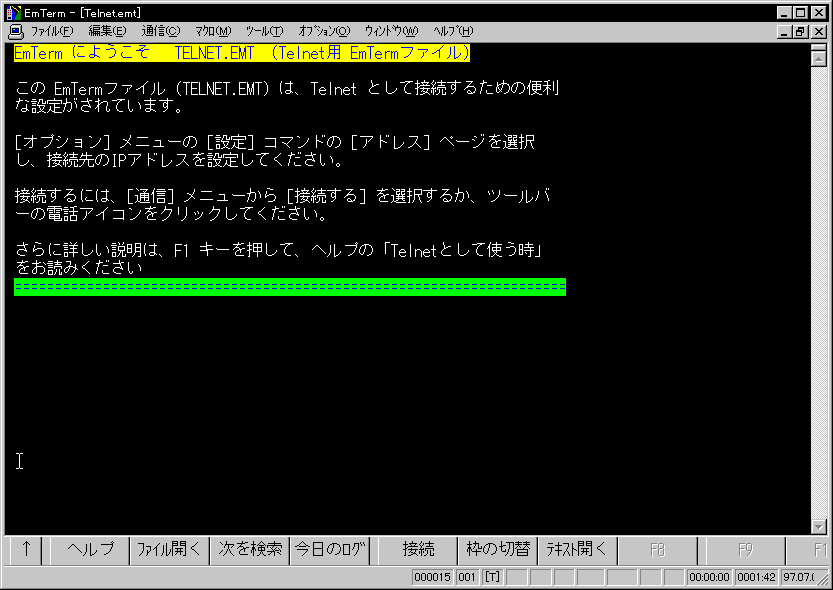Maximize the EmTerm main window
This screenshot has height=590, width=833.
click(x=800, y=13)
